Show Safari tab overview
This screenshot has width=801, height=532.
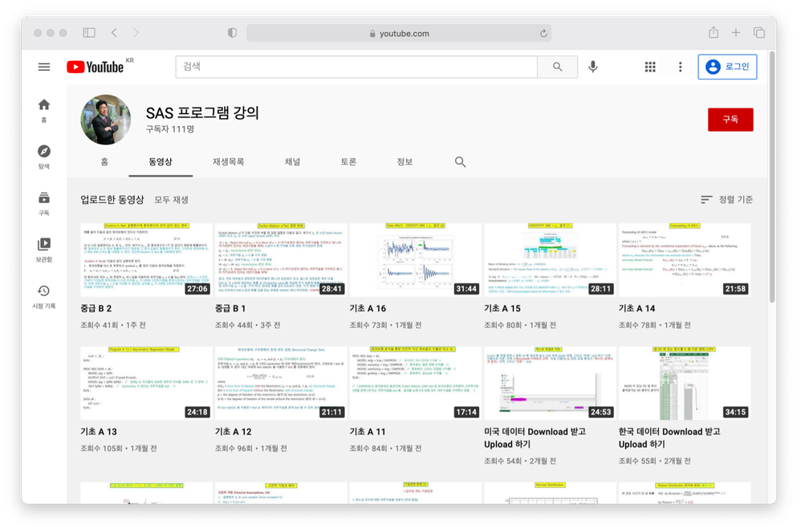[x=759, y=33]
